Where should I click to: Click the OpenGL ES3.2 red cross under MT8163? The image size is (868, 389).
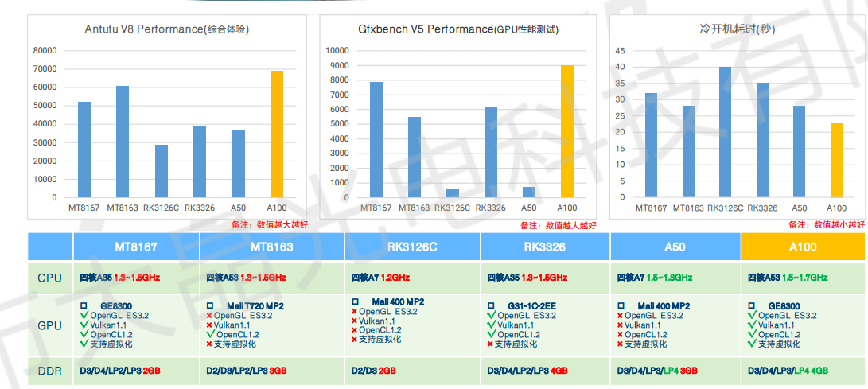(209, 316)
